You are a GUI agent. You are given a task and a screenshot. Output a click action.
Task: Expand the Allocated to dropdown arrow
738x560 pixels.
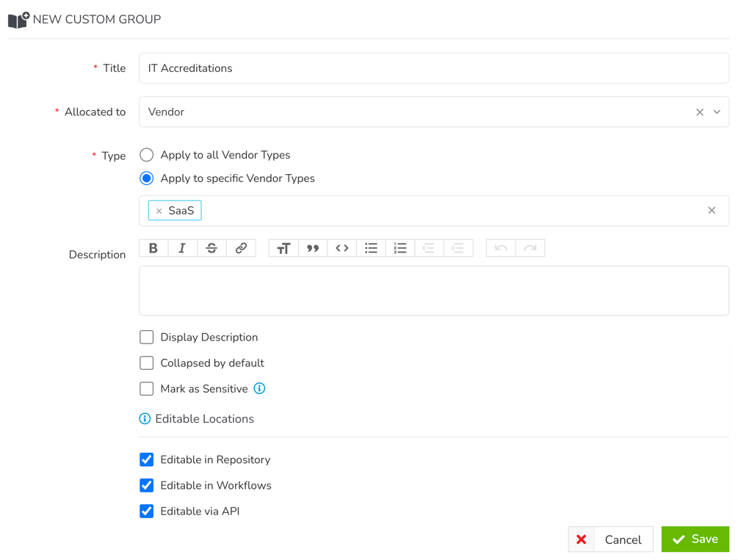tap(717, 112)
